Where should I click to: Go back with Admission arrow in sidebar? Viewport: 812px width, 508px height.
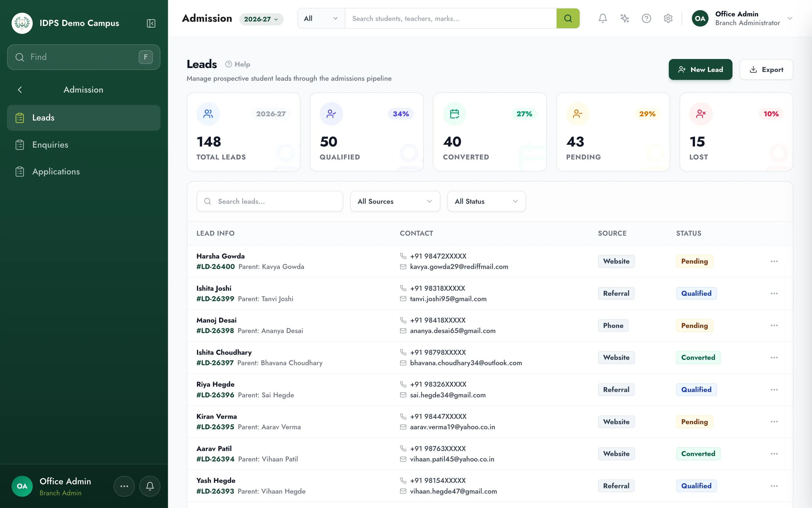pyautogui.click(x=20, y=90)
